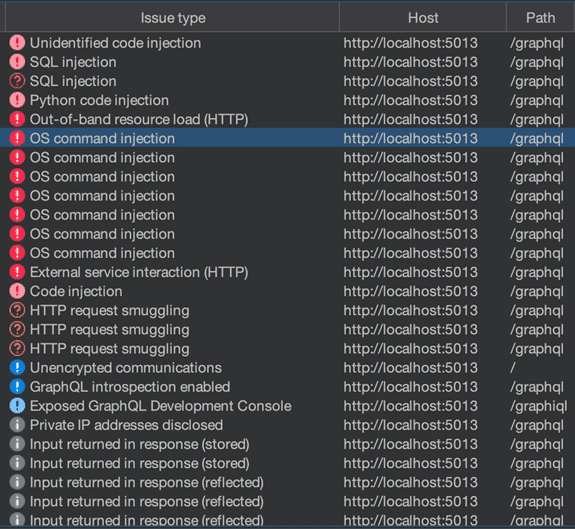Click the Path column header
Viewport: 575px width, 529px height.
[541, 18]
